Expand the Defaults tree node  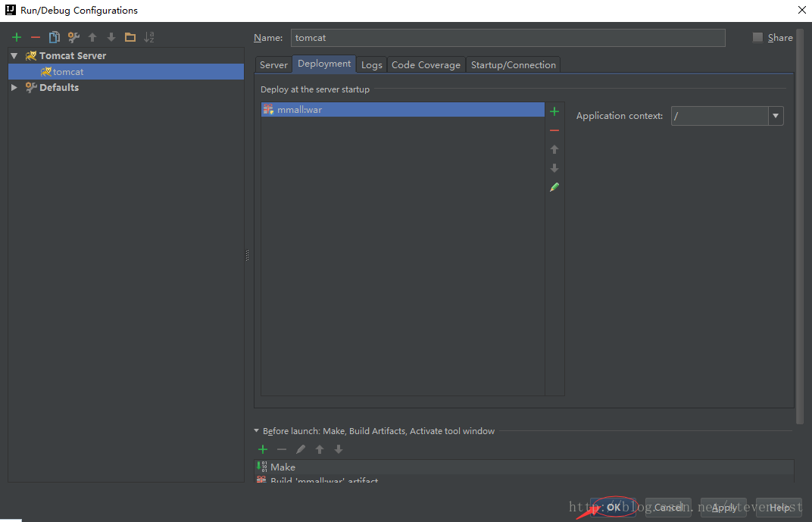click(x=14, y=88)
